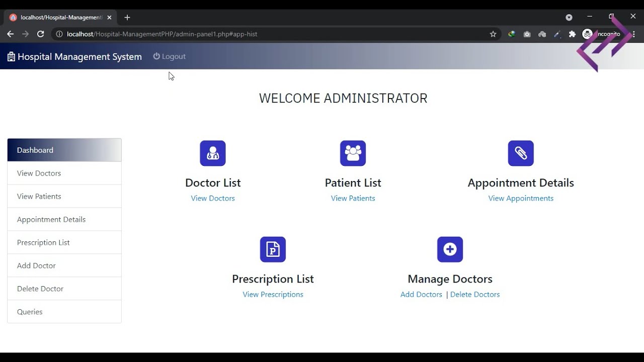Viewport: 644px width, 362px height.
Task: Select Dashboard in the sidebar
Action: point(64,150)
